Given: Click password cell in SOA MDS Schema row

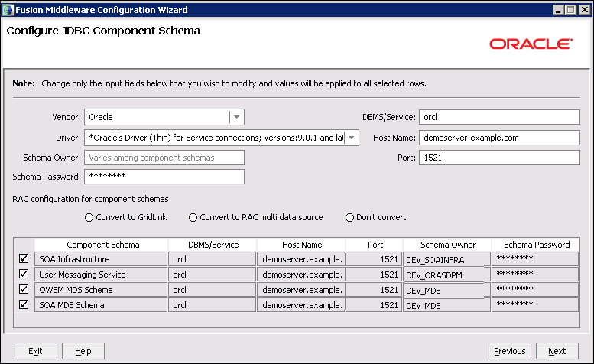Looking at the screenshot, I should pyautogui.click(x=535, y=305).
